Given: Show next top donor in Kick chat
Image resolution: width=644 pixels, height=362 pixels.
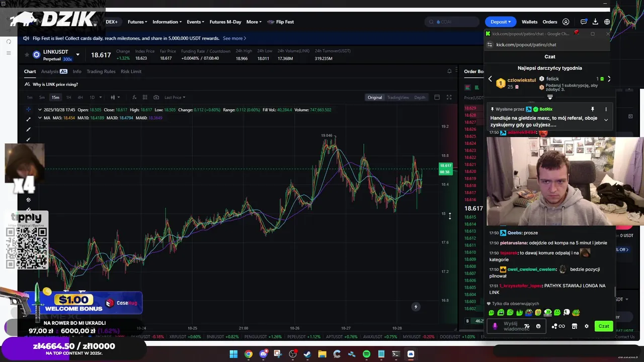Looking at the screenshot, I should point(609,79).
